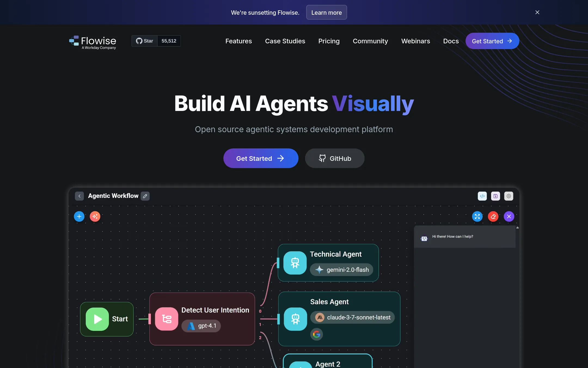
Task: Click the pencil edit icon for workflow name
Action: click(145, 196)
